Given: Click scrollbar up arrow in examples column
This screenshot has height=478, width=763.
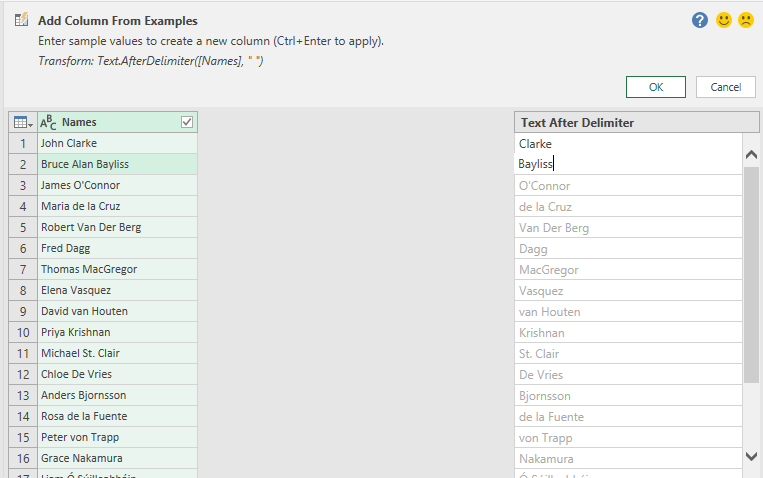Looking at the screenshot, I should coord(751,155).
